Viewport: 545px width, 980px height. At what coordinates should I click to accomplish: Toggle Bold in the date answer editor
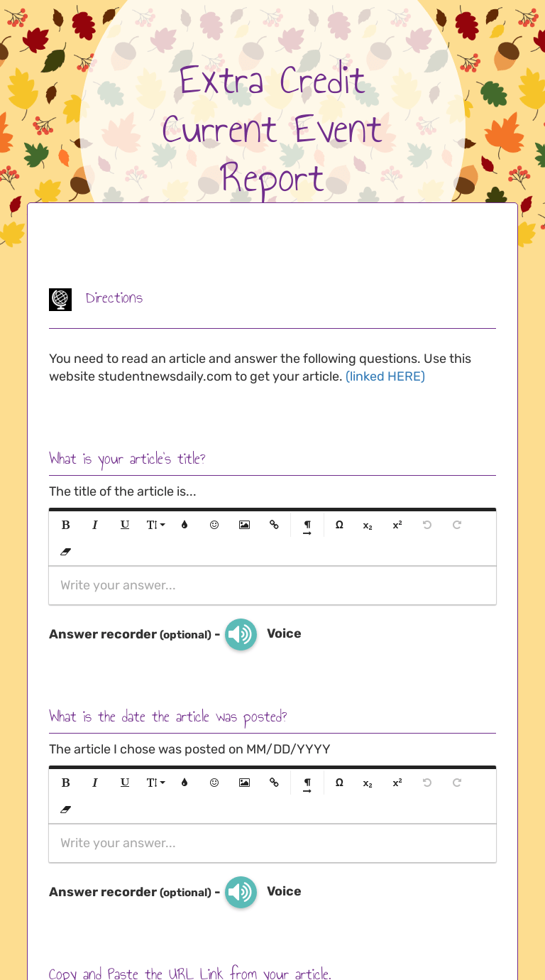tap(66, 783)
